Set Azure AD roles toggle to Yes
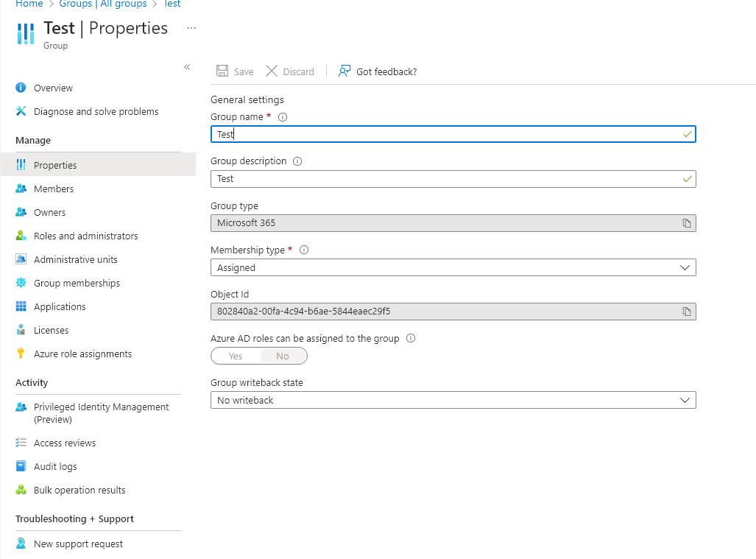 pos(236,356)
